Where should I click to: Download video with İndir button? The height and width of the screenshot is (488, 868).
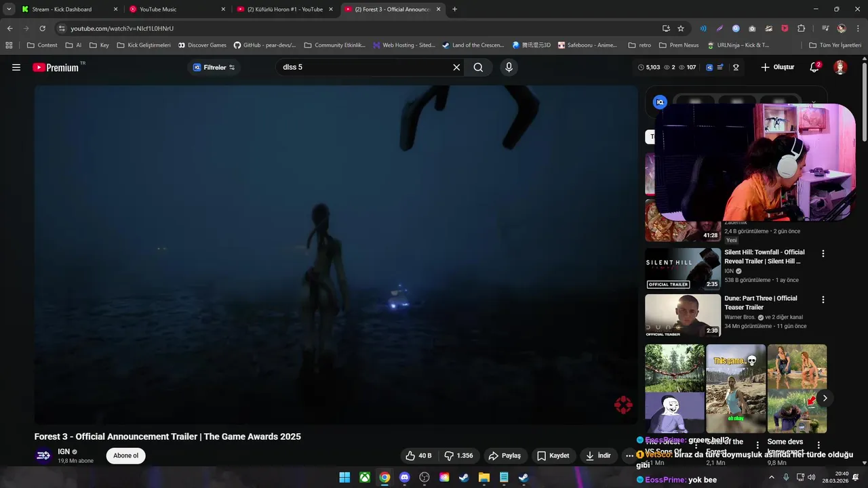point(599,455)
